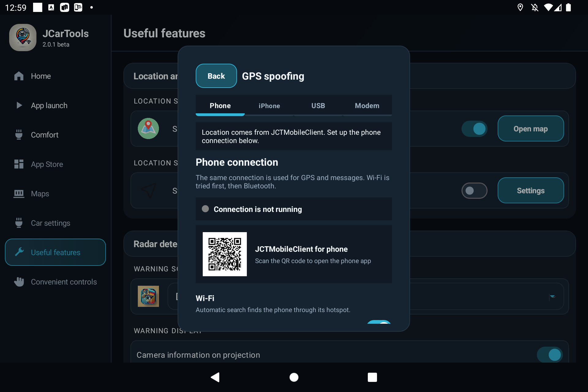
Task: Open the Home sidebar icon
Action: pyautogui.click(x=19, y=76)
